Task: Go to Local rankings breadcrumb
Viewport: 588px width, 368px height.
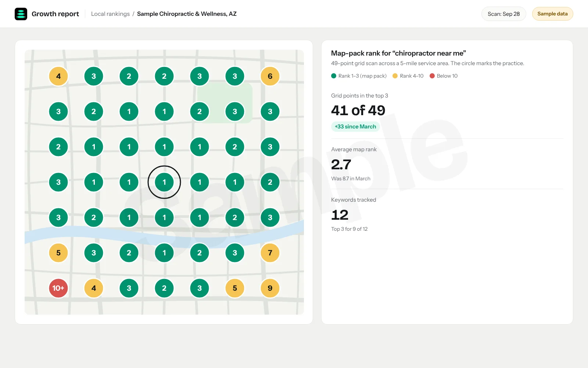Action: point(110,14)
